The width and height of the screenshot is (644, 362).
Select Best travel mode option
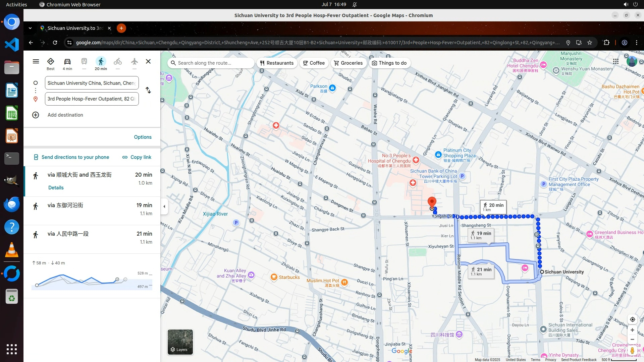click(50, 62)
